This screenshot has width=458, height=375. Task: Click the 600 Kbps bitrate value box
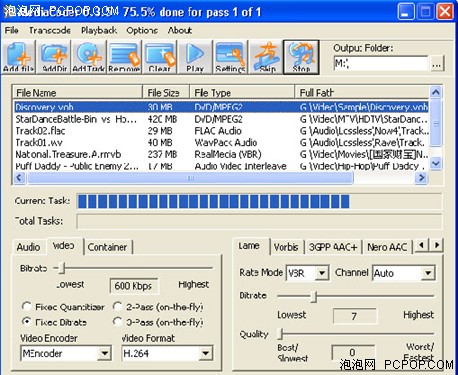pyautogui.click(x=133, y=286)
